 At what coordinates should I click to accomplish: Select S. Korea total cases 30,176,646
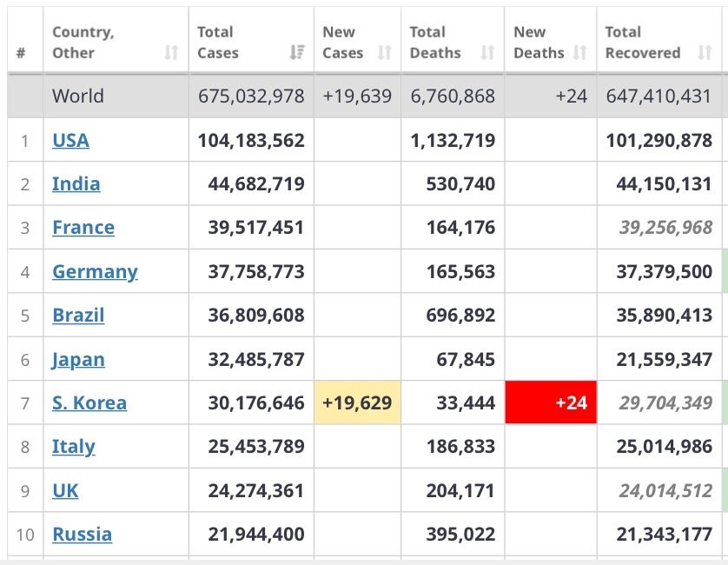tap(256, 402)
